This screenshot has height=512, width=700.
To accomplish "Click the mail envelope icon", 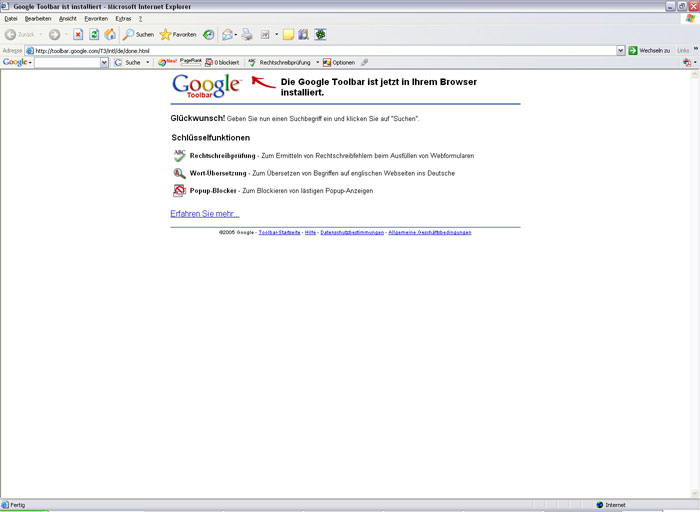I will [x=227, y=34].
